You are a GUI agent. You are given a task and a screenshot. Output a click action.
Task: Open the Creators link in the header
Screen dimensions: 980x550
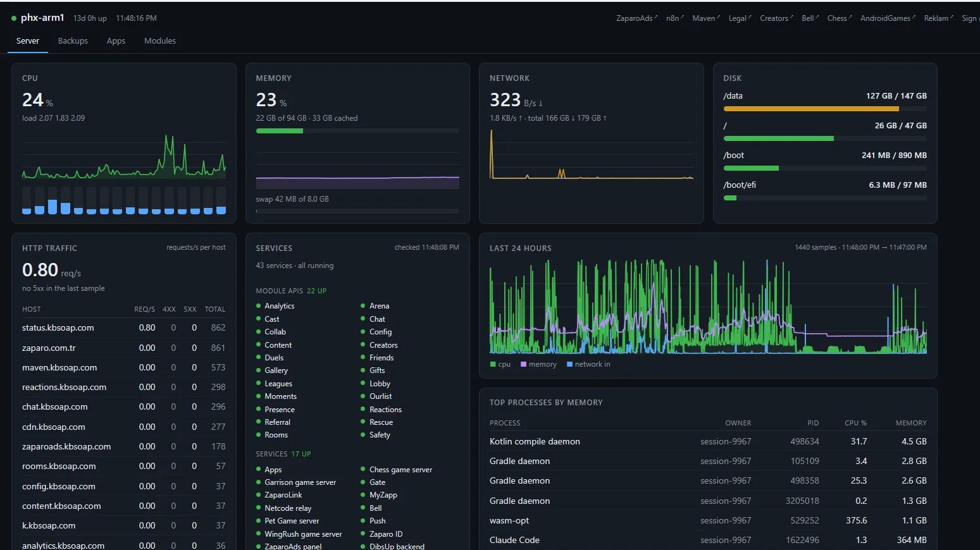[776, 18]
